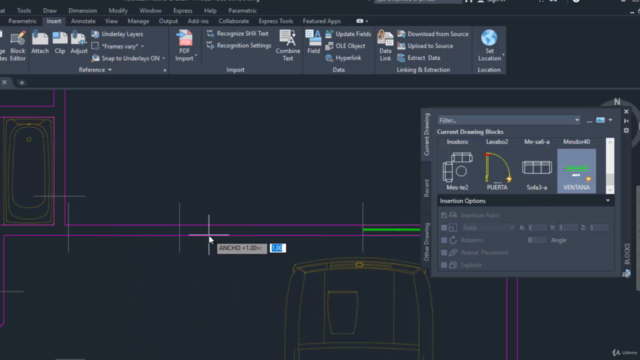The height and width of the screenshot is (360, 640).
Task: Open the Dimension menu
Action: click(82, 11)
